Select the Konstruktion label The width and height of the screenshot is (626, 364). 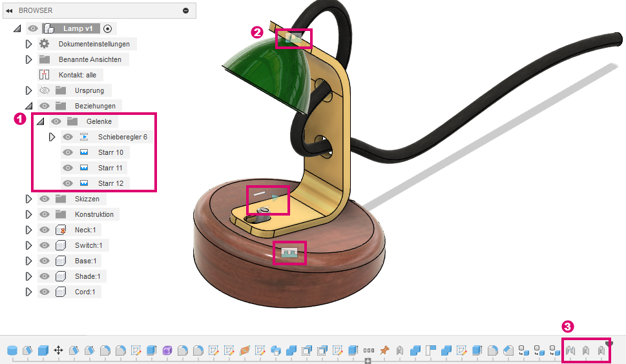(x=94, y=214)
